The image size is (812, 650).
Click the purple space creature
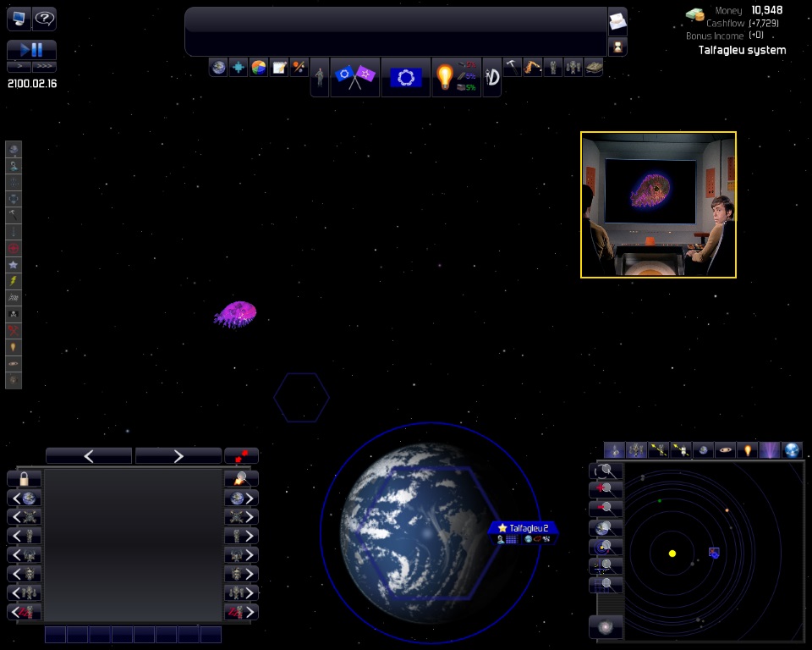tap(236, 314)
